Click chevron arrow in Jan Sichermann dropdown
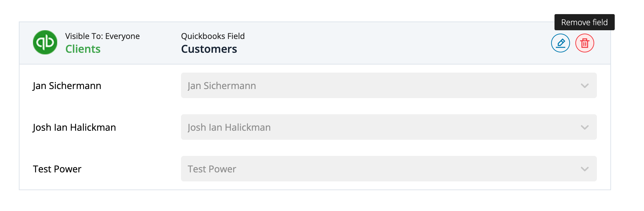 tap(584, 86)
